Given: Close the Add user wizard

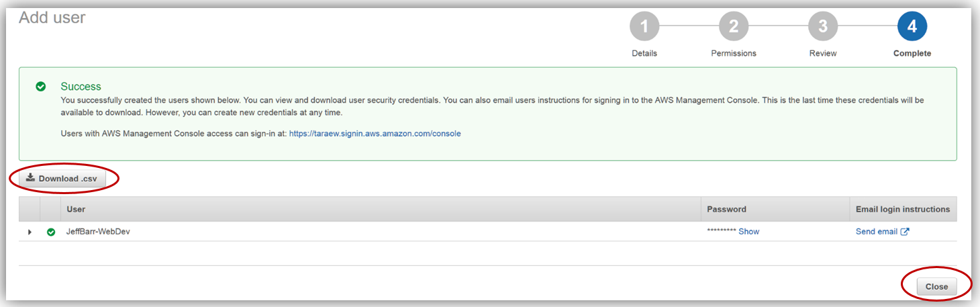Looking at the screenshot, I should (x=936, y=286).
